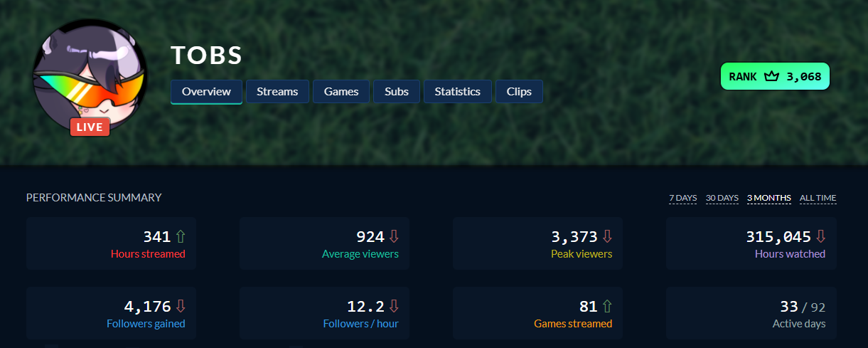The width and height of the screenshot is (868, 348).
Task: Click the 81 games streamed value
Action: (589, 307)
